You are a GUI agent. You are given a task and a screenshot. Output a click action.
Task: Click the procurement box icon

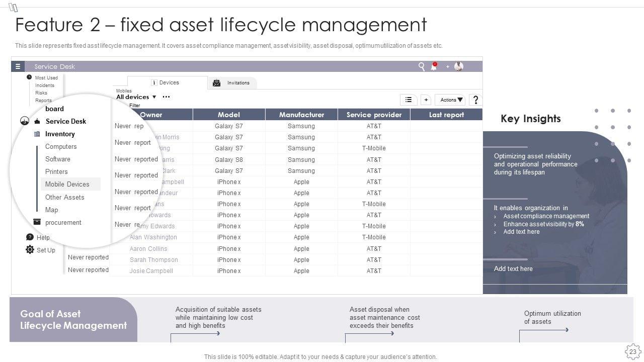click(37, 222)
